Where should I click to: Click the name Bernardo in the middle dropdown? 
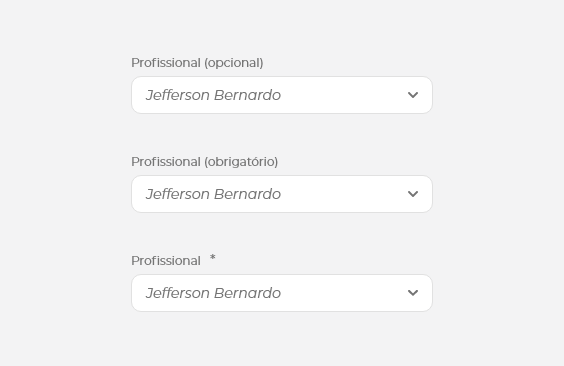[247, 194]
